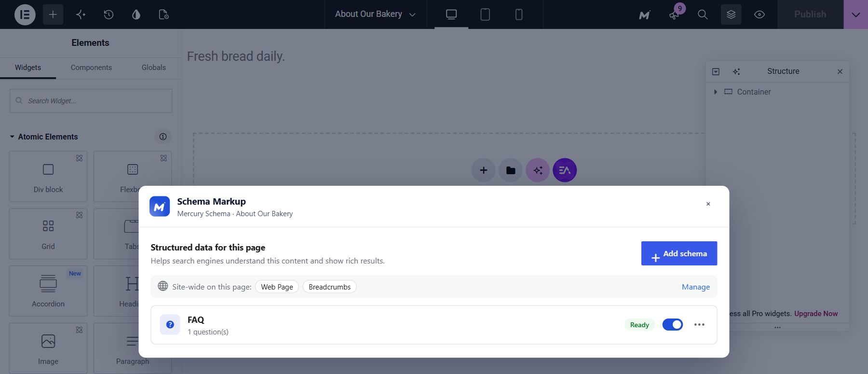868x374 pixels.
Task: Open the Elementor main menu logo
Action: pos(25,14)
